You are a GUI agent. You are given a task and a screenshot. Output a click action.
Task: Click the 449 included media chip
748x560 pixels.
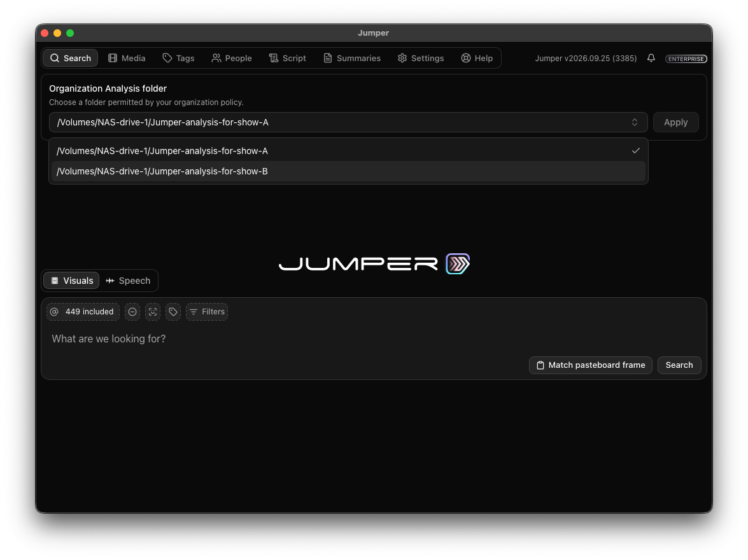[83, 311]
